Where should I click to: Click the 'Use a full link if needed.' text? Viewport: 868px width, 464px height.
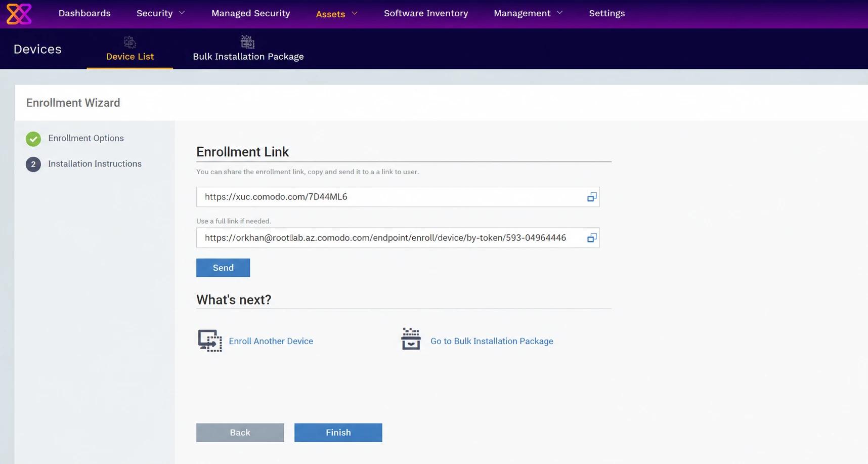pos(234,221)
